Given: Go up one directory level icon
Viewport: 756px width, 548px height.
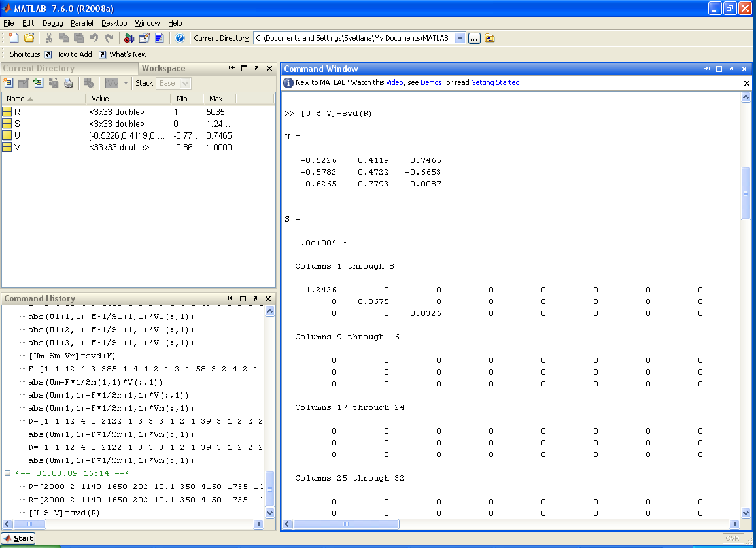Looking at the screenshot, I should click(x=490, y=38).
